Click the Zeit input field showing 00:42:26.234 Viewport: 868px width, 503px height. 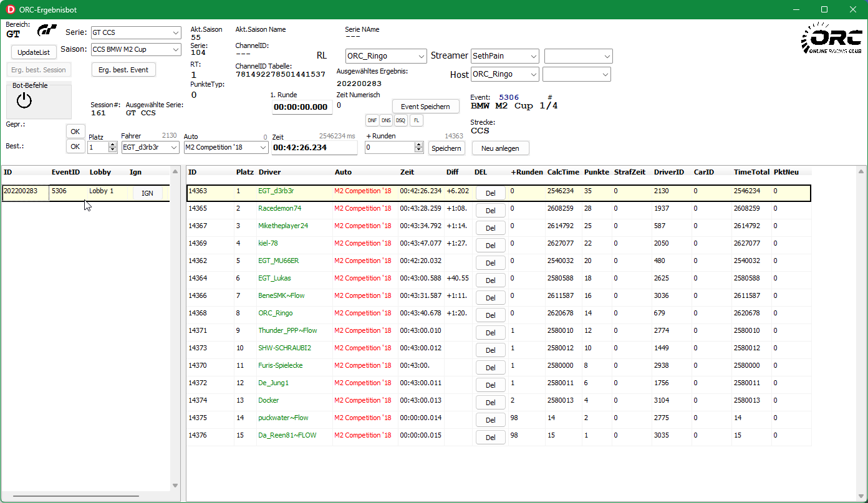(314, 148)
